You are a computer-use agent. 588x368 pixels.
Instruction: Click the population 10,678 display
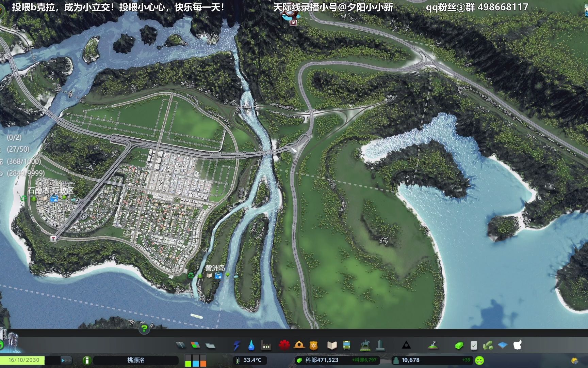pyautogui.click(x=410, y=360)
